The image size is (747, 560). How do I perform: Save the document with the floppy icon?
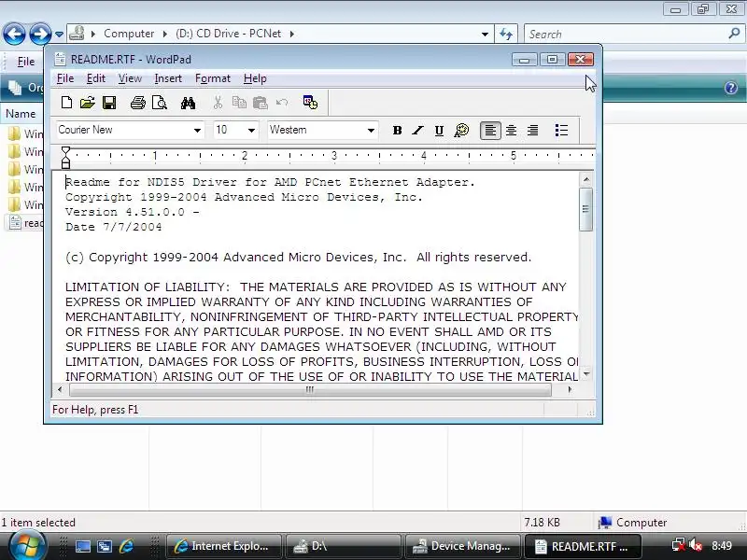coord(109,103)
